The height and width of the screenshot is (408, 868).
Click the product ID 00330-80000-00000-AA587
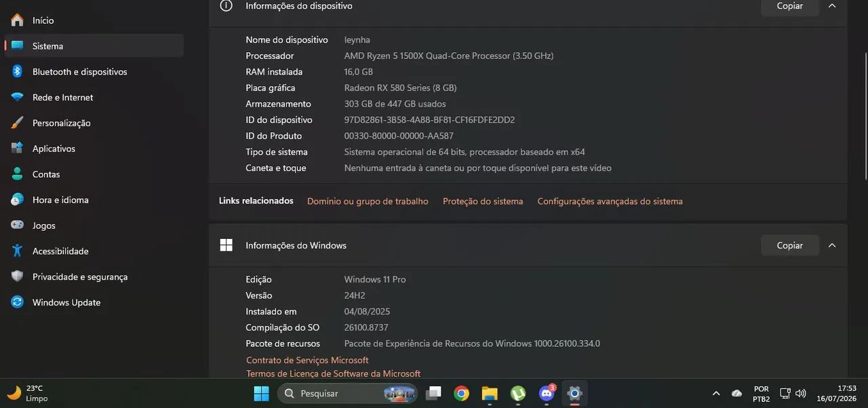(x=399, y=136)
